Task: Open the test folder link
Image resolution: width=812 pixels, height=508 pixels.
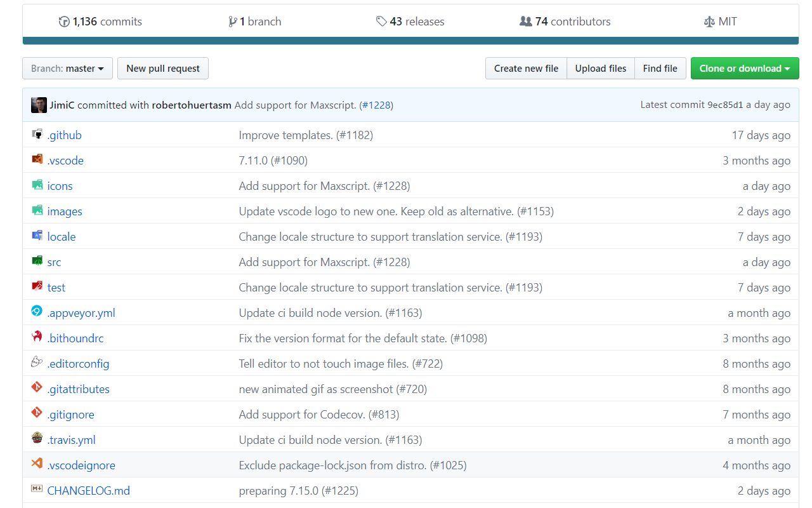Action: click(56, 288)
